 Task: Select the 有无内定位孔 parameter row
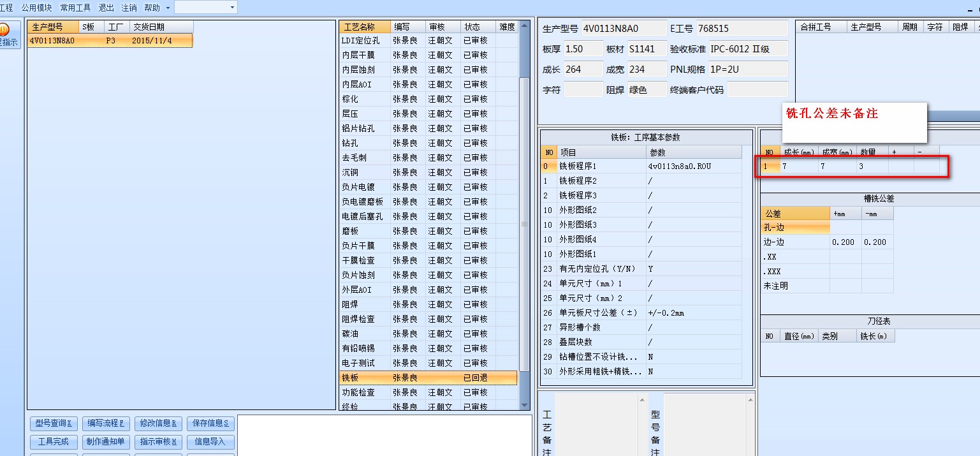coord(641,268)
